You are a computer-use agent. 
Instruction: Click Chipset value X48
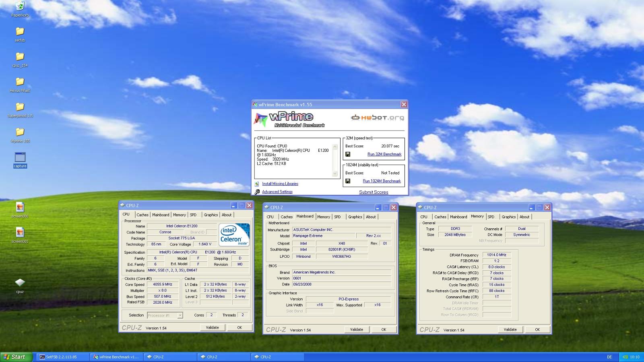point(341,244)
